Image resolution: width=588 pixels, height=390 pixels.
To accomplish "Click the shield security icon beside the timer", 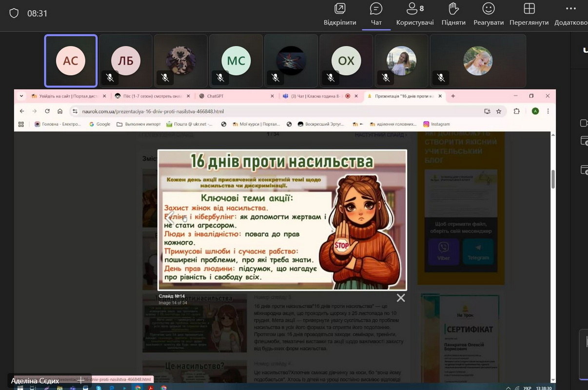I will [14, 13].
